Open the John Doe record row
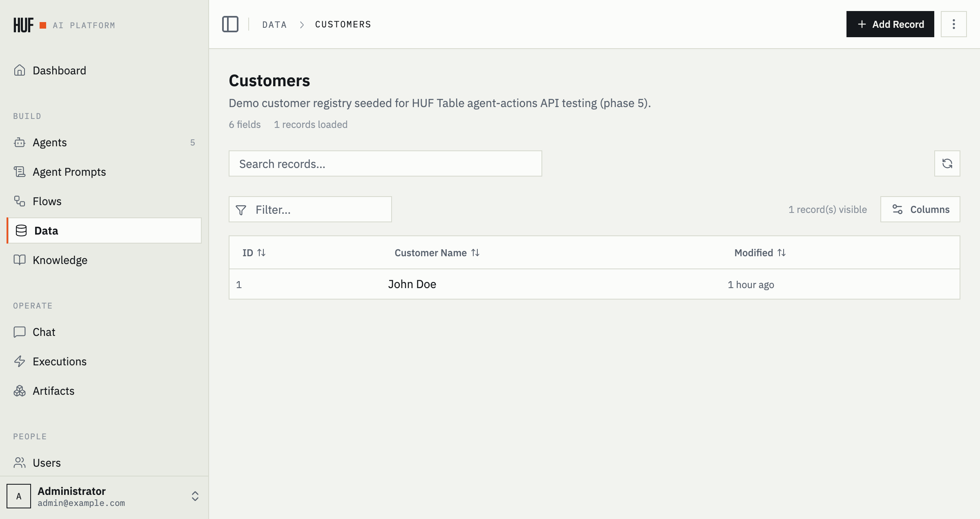Viewport: 980px width, 519px height. tap(595, 284)
